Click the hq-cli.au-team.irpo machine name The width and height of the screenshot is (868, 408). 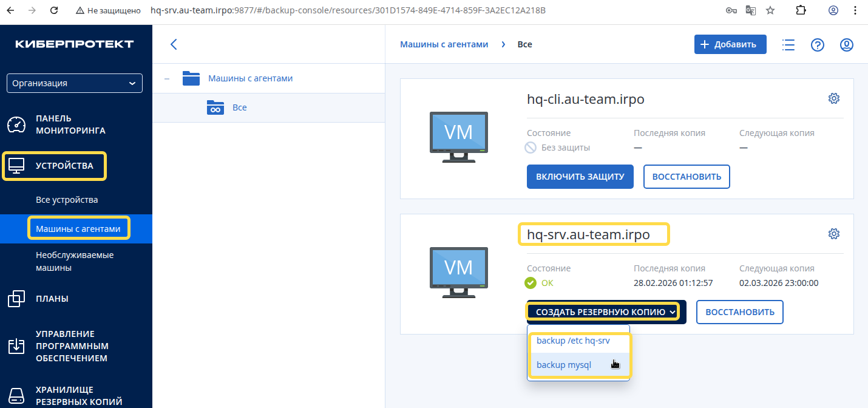[x=586, y=99]
